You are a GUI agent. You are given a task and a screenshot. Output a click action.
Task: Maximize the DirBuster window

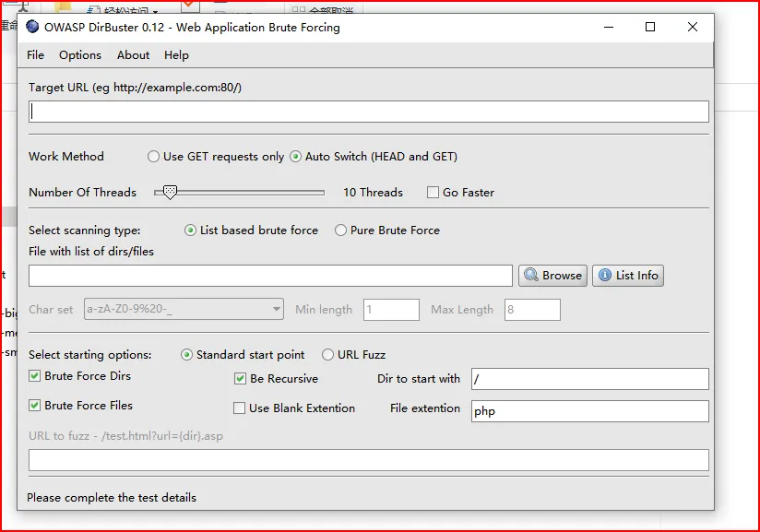coord(650,27)
